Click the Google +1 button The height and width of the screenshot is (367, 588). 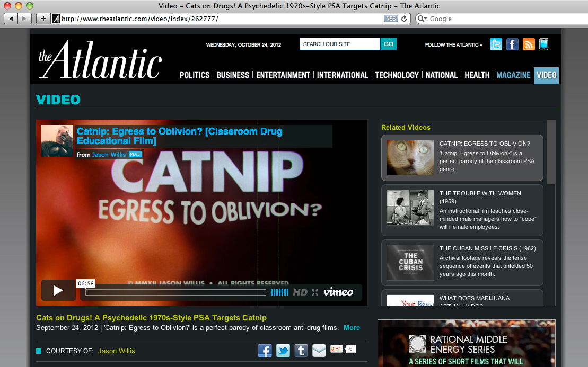[337, 348]
